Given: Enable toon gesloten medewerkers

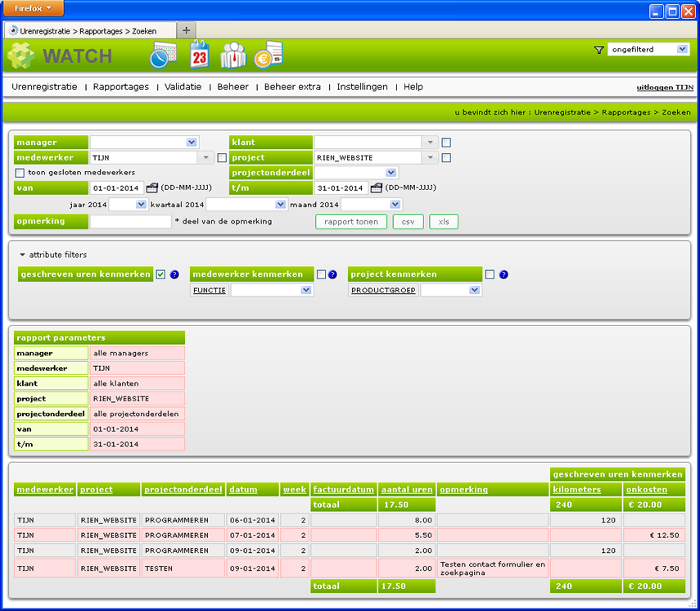Looking at the screenshot, I should point(20,172).
